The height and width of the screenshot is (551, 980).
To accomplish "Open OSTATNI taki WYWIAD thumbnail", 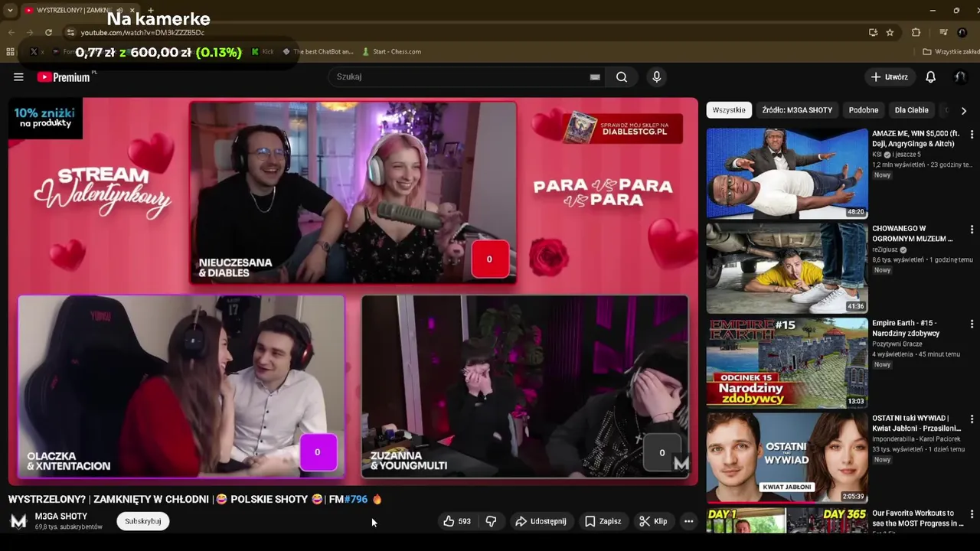I will [x=787, y=458].
